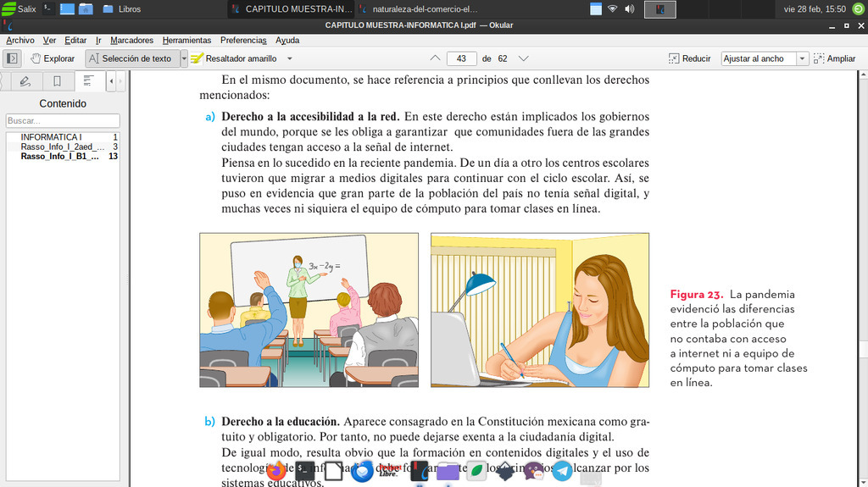The width and height of the screenshot is (868, 487).
Task: Launch Telegram from the dock
Action: pos(563,471)
